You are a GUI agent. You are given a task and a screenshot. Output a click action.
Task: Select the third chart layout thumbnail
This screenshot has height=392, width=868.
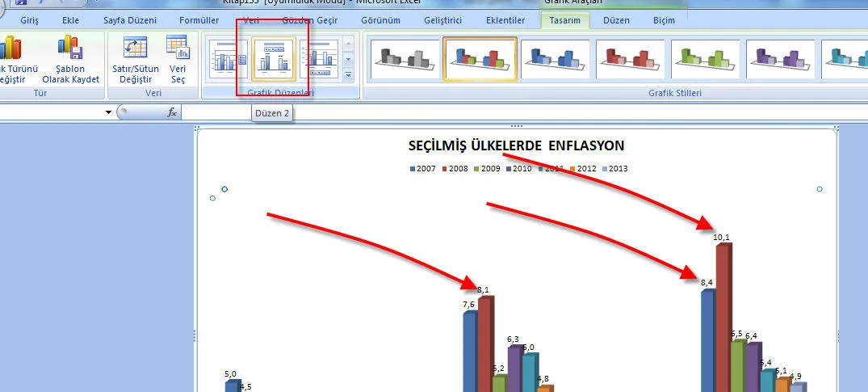click(x=318, y=59)
